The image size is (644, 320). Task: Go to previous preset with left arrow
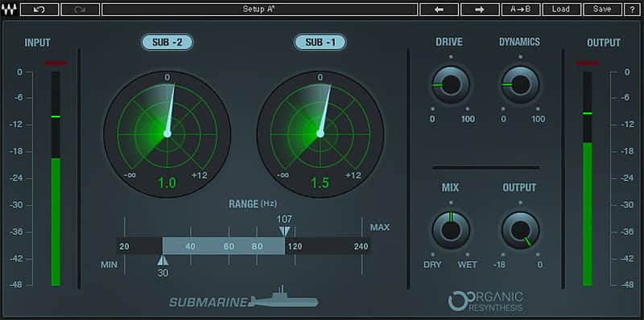coord(439,10)
